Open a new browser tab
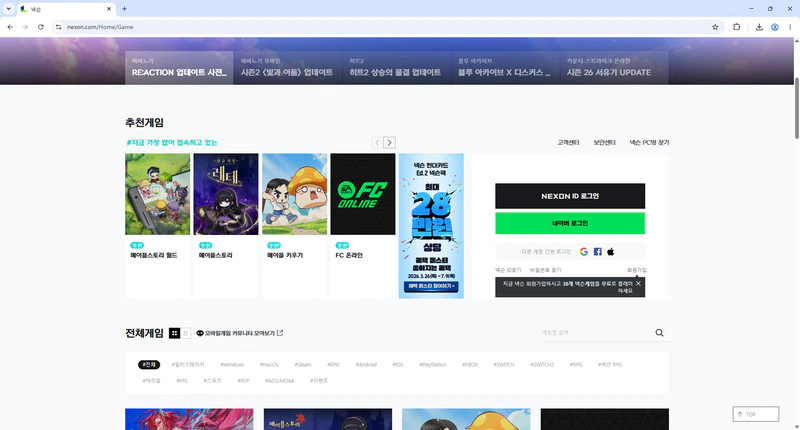 (x=124, y=9)
